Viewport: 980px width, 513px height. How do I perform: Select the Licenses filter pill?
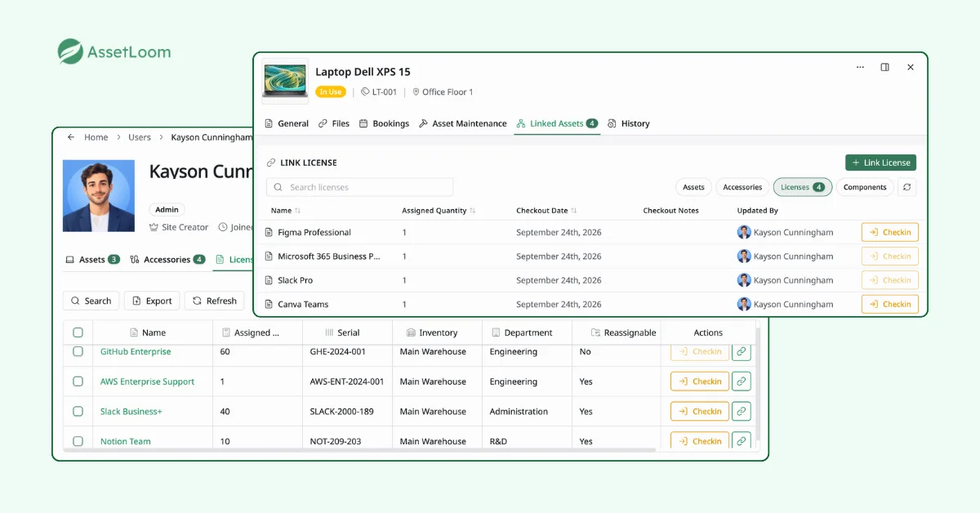pyautogui.click(x=803, y=187)
